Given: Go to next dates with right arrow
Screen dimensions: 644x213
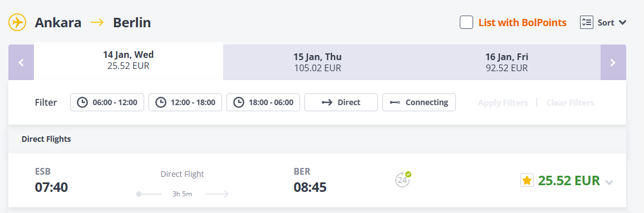Looking at the screenshot, I should pyautogui.click(x=613, y=62).
